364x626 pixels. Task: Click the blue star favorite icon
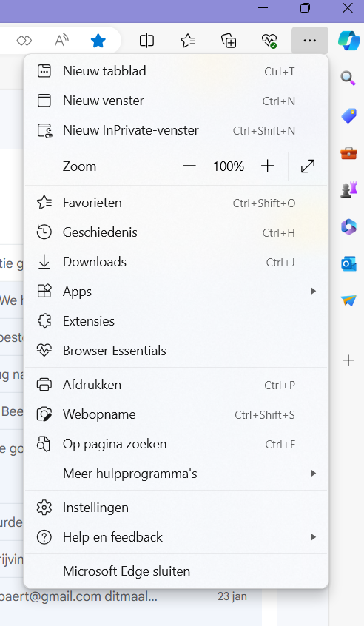pos(98,40)
